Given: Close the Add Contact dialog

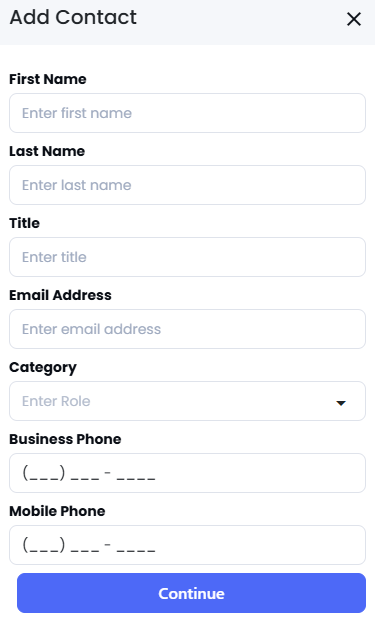Looking at the screenshot, I should [354, 19].
